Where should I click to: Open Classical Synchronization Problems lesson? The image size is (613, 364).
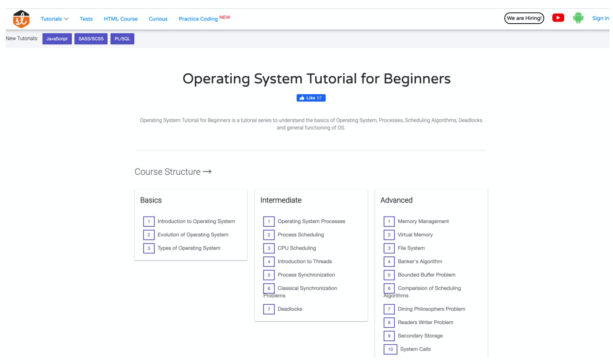[300, 291]
